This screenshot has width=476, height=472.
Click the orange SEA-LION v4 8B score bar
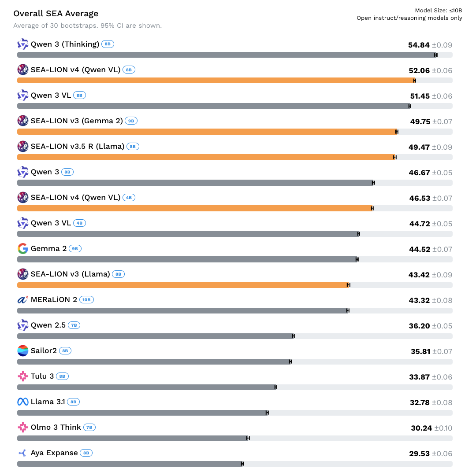pos(216,81)
